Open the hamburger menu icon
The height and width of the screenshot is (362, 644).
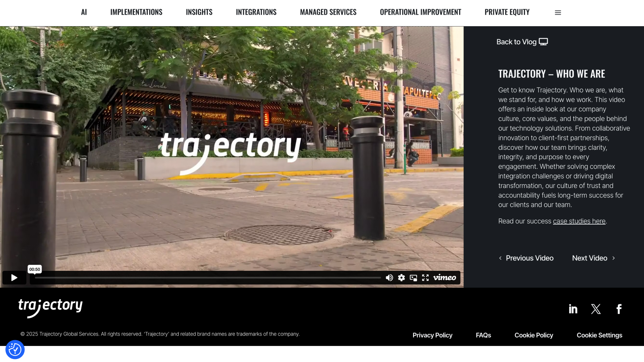(558, 12)
